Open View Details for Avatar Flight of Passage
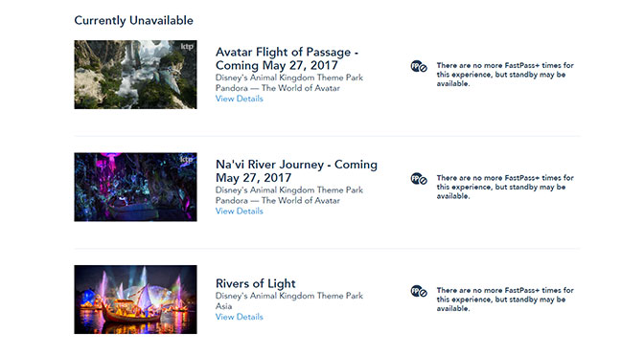 tap(239, 99)
